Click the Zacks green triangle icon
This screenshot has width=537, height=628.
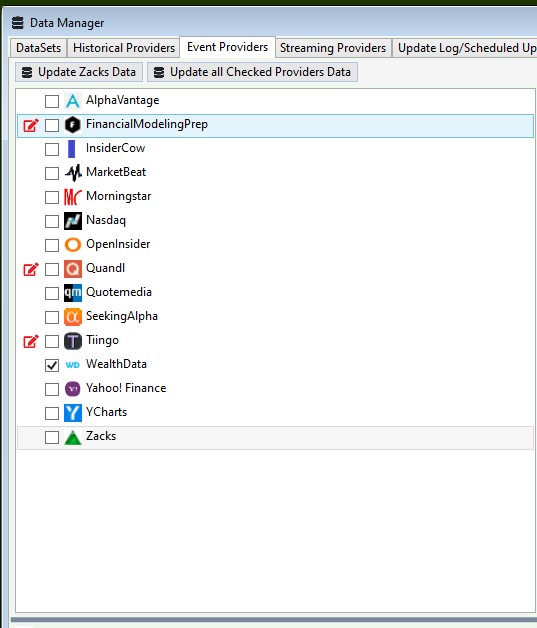[72, 437]
